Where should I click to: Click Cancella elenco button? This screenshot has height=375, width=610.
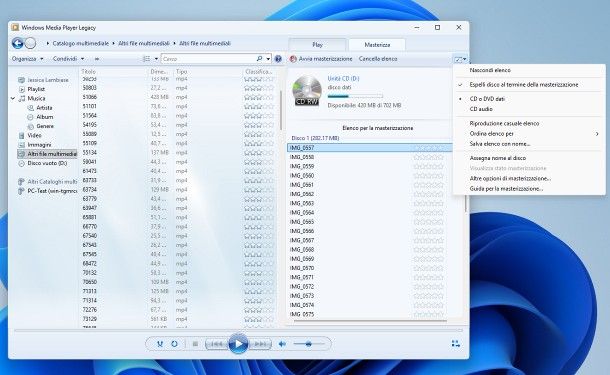378,59
